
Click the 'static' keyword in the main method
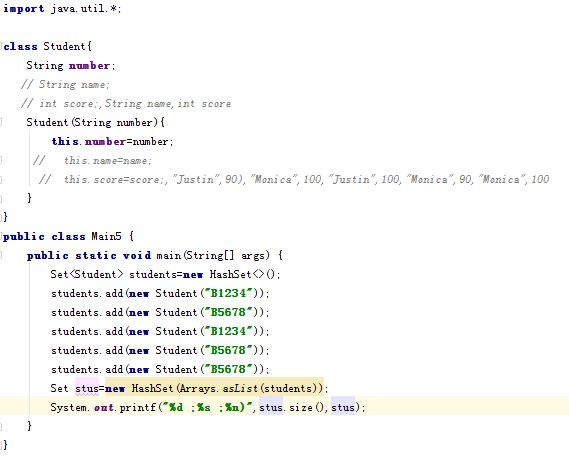click(x=96, y=255)
